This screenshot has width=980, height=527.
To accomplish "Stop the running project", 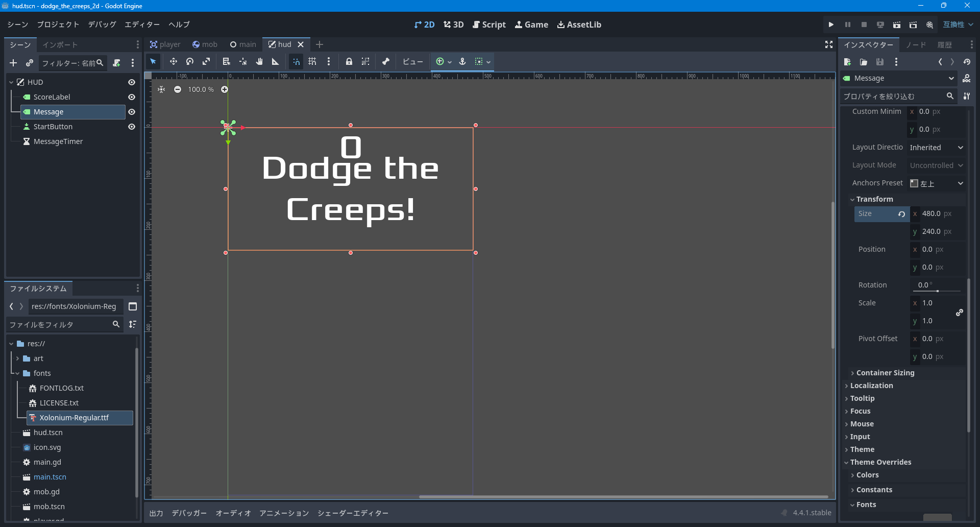I will [x=864, y=25].
